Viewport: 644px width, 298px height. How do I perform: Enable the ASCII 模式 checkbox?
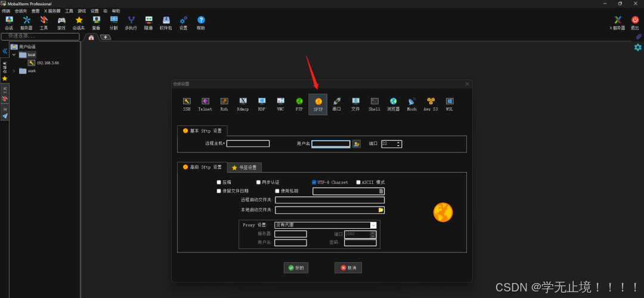pos(358,182)
